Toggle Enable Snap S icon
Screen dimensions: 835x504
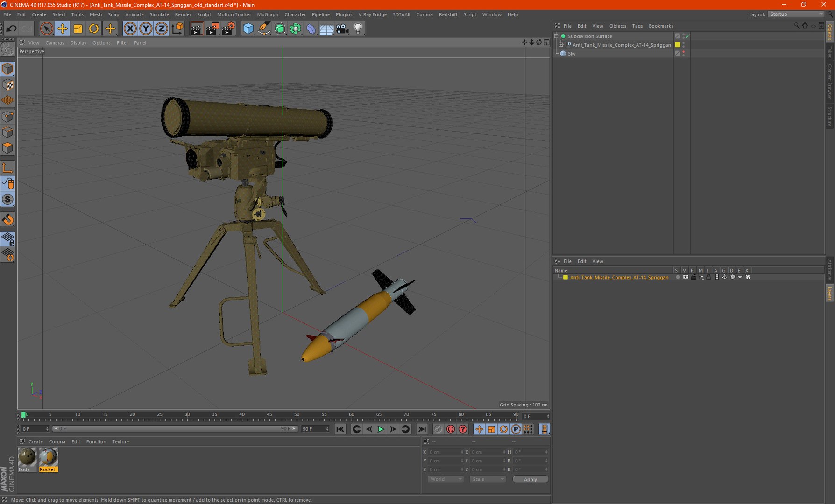pyautogui.click(x=7, y=200)
